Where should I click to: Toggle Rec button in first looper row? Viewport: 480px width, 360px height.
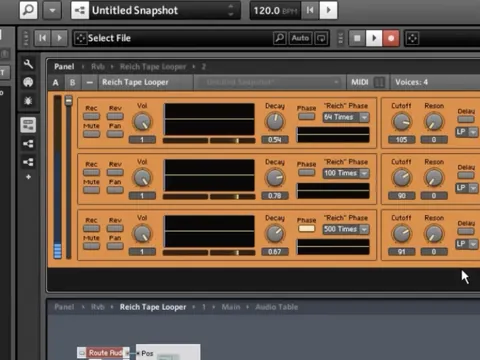tap(91, 116)
